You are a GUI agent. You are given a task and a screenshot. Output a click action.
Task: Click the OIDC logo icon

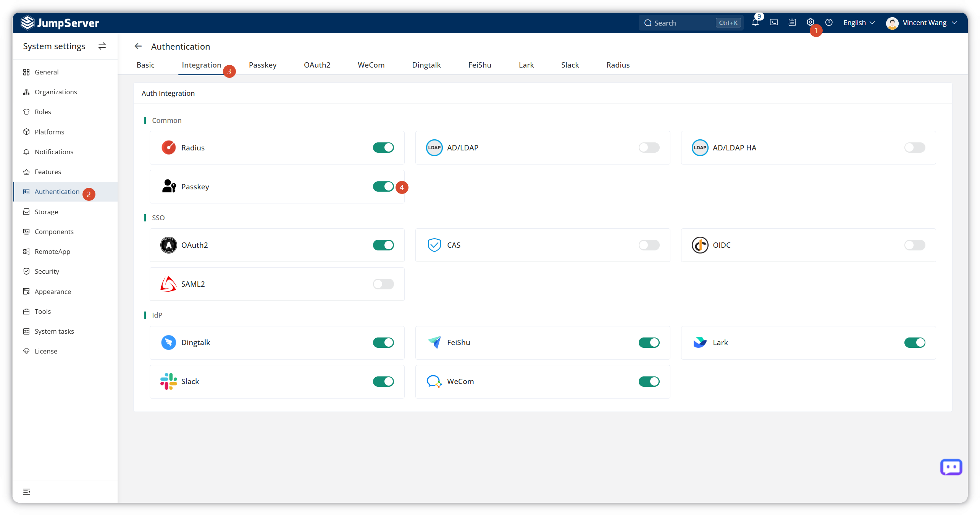(x=700, y=245)
